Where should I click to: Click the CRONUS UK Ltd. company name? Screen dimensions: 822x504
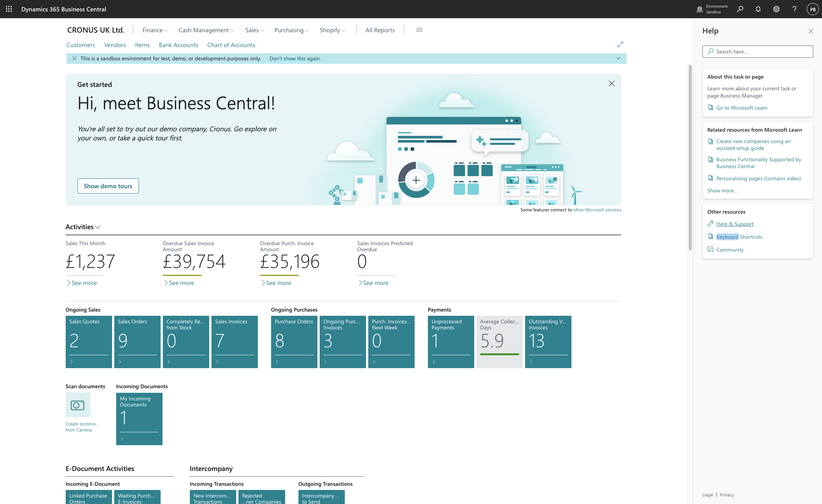click(x=96, y=30)
